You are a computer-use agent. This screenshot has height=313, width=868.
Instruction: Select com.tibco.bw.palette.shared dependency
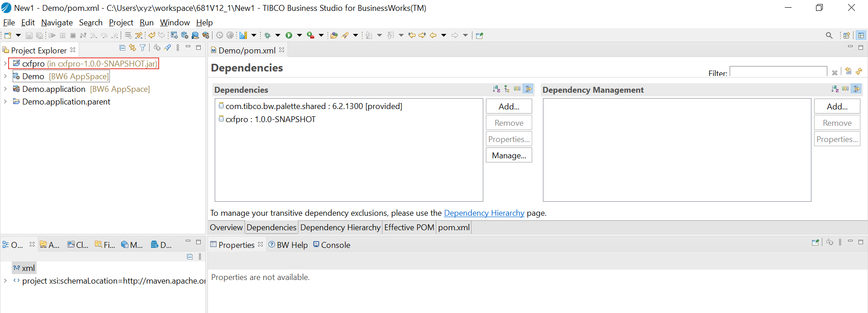(311, 106)
